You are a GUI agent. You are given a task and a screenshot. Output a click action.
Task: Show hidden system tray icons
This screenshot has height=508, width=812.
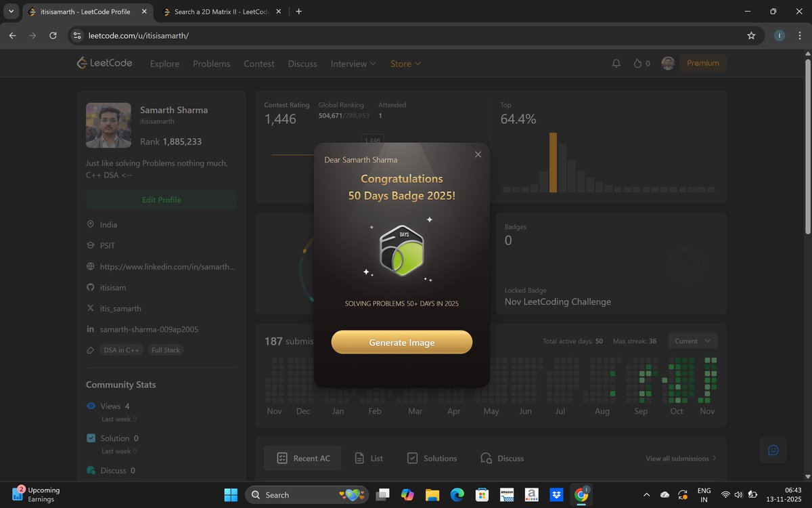[x=646, y=494]
